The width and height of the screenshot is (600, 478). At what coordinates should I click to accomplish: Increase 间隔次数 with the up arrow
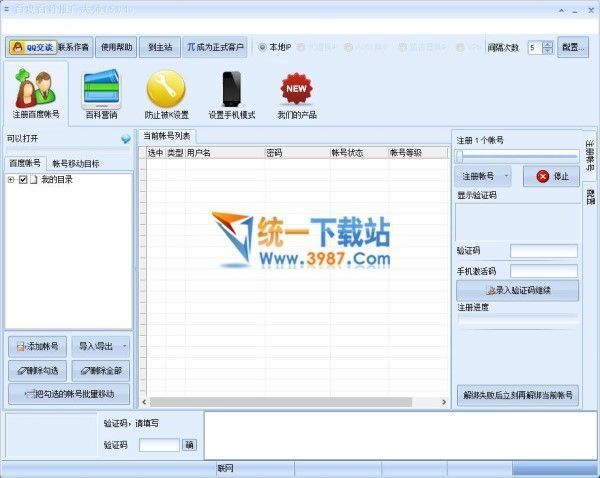click(x=548, y=44)
